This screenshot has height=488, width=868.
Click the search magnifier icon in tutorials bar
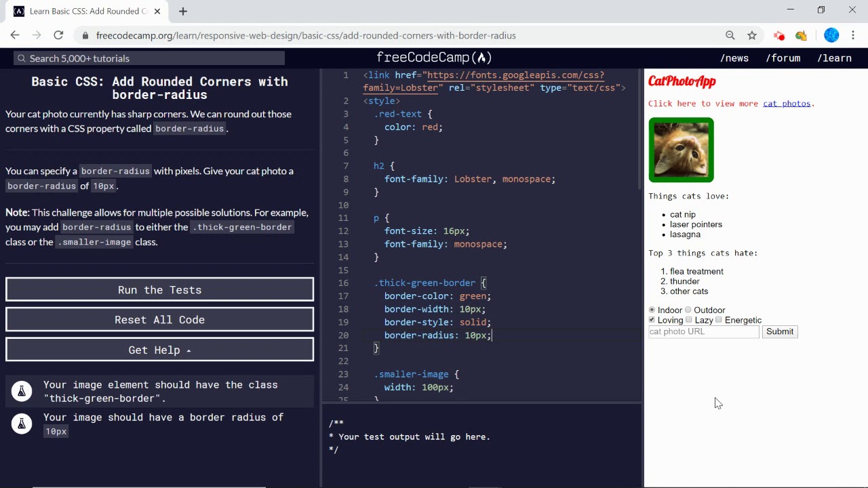point(22,58)
